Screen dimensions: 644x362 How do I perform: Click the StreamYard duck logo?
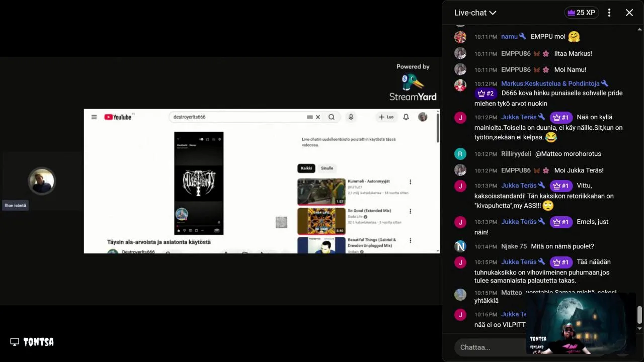(413, 82)
